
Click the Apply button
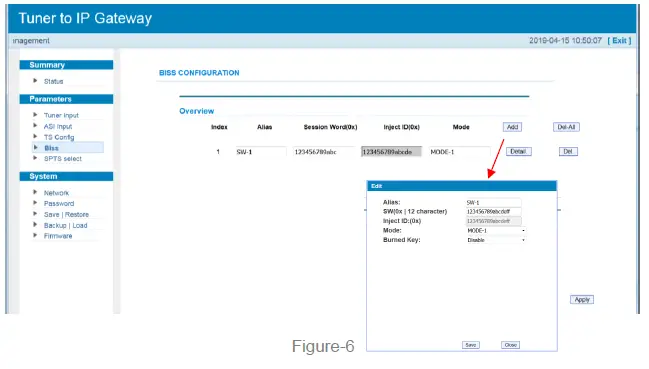(582, 300)
